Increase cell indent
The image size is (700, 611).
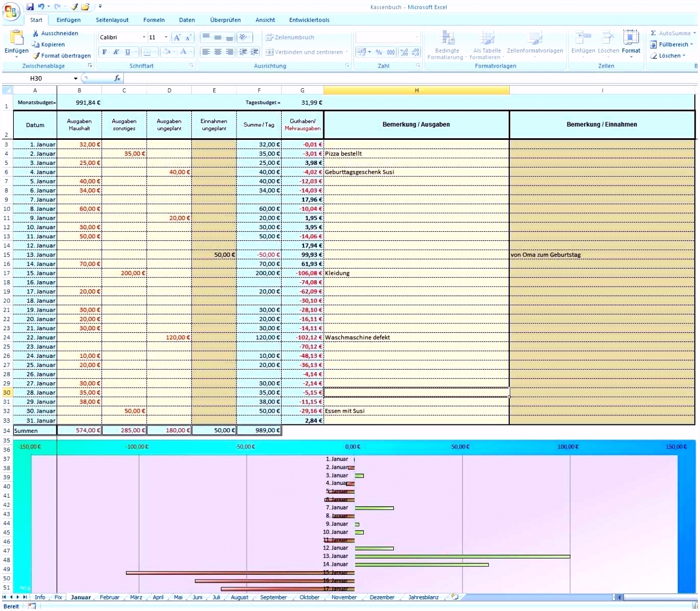255,52
